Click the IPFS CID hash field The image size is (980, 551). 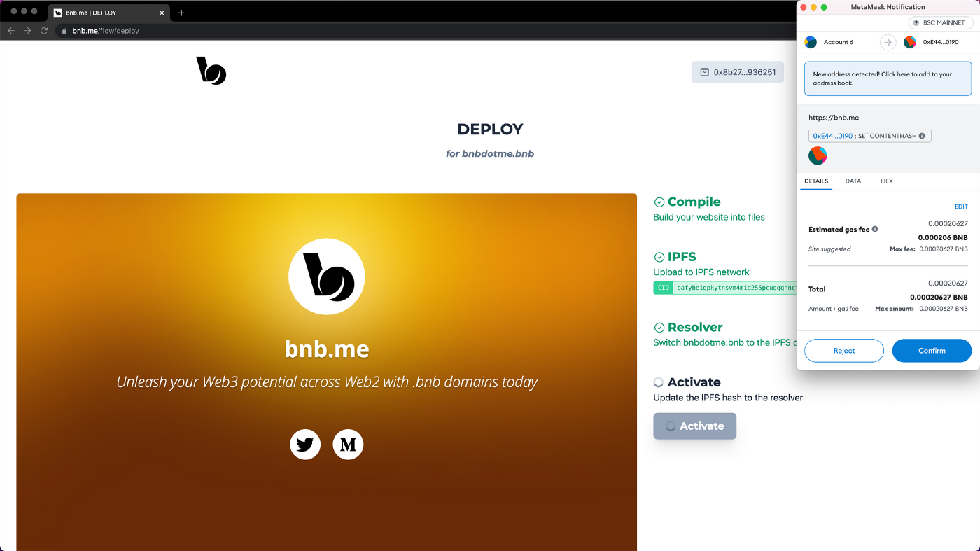(x=735, y=288)
